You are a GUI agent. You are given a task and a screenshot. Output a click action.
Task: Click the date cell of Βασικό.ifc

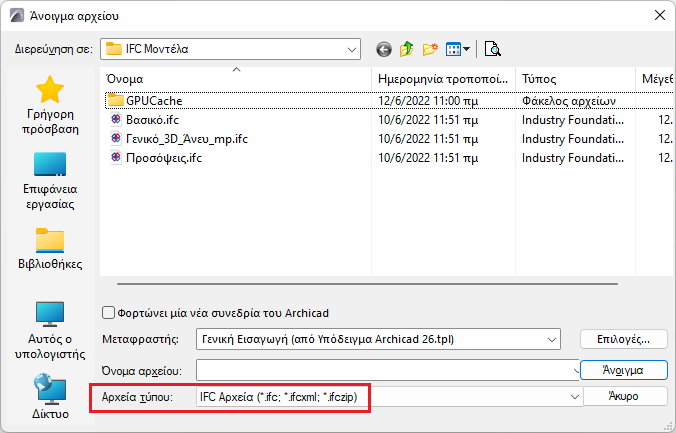click(428, 119)
